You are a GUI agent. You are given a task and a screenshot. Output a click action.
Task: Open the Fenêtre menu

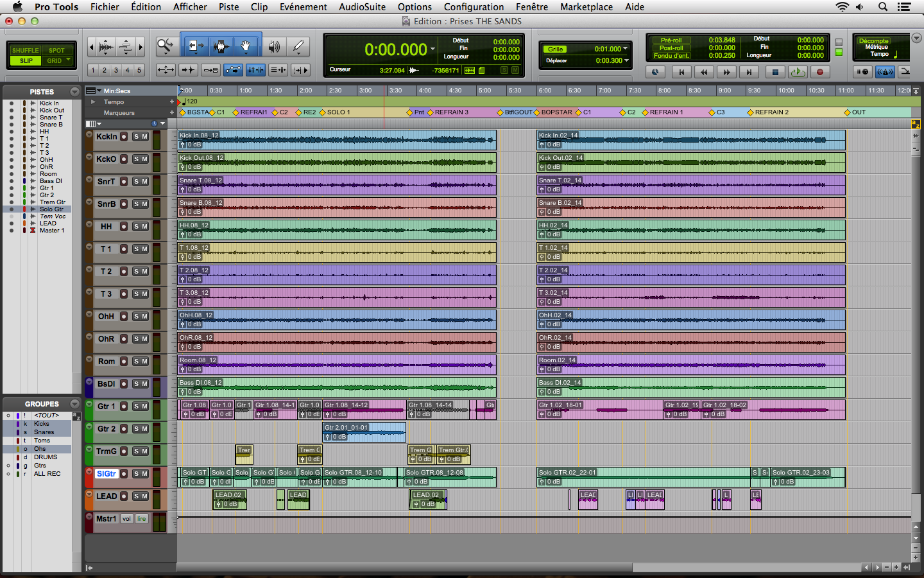click(532, 6)
